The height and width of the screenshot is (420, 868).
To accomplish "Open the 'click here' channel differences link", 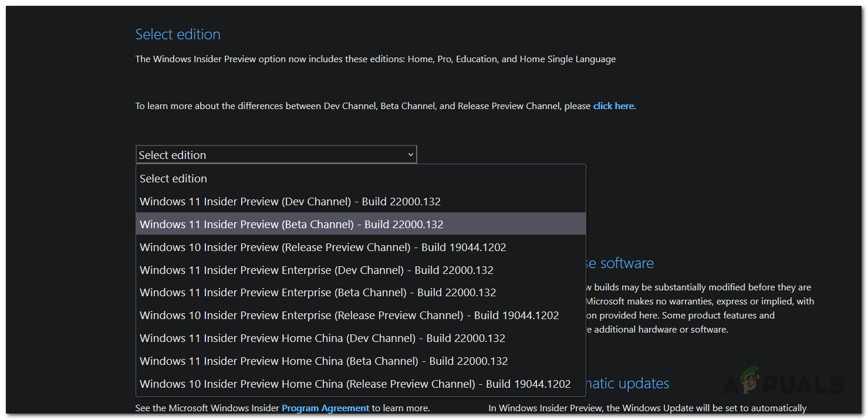I will click(613, 106).
